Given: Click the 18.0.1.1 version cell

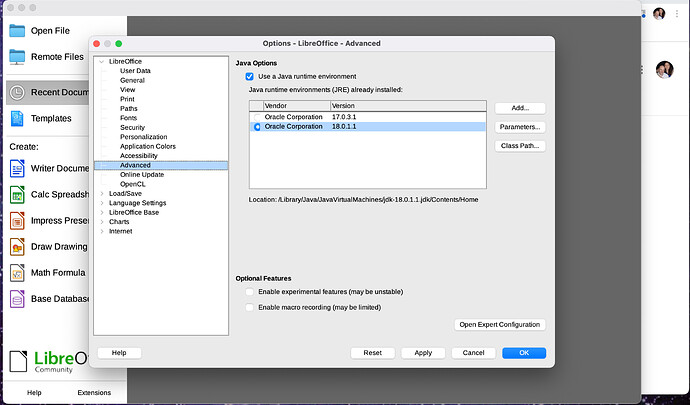Looking at the screenshot, I should 344,127.
